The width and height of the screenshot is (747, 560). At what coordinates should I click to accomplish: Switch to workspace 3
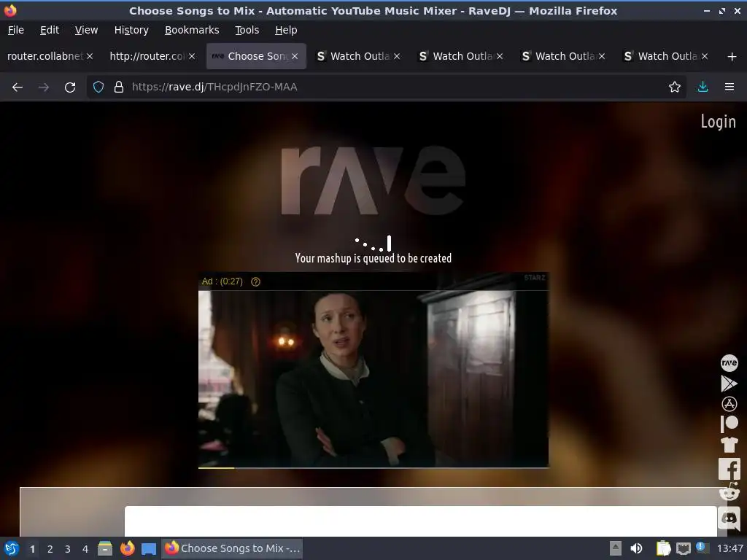(x=68, y=549)
